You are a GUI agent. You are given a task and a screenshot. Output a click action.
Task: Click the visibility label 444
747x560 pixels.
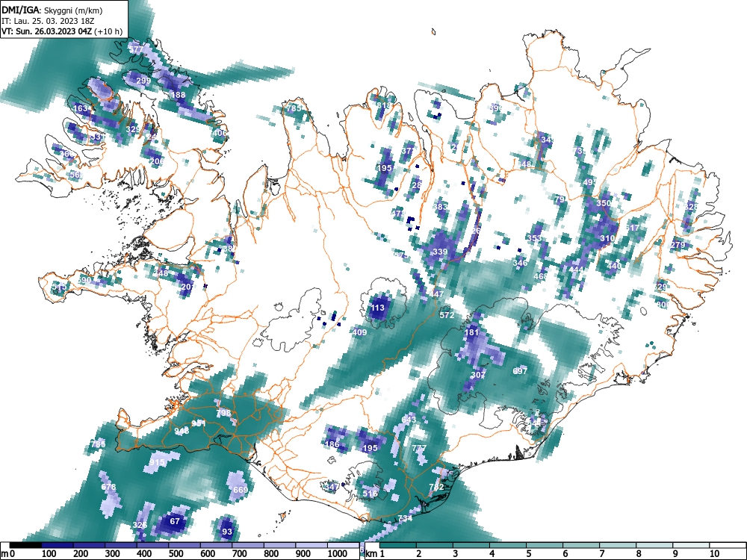pos(576,270)
